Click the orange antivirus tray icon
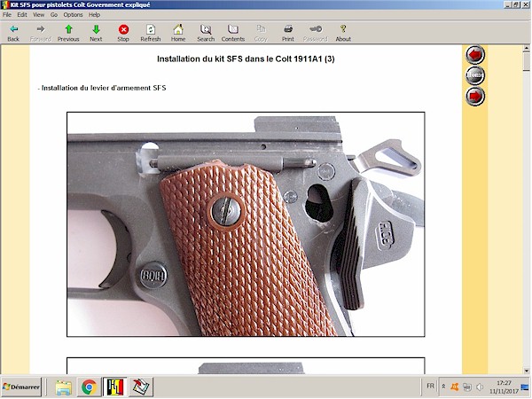This screenshot has width=532, height=399. click(455, 387)
